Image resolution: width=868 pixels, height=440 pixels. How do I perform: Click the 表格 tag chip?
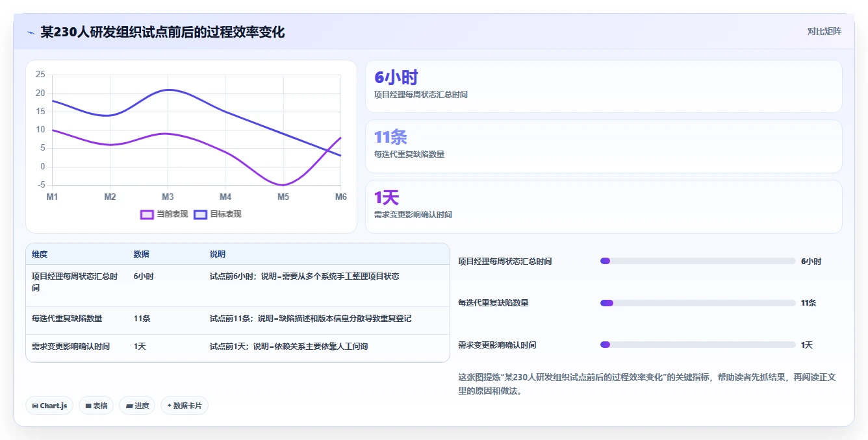pyautogui.click(x=96, y=406)
